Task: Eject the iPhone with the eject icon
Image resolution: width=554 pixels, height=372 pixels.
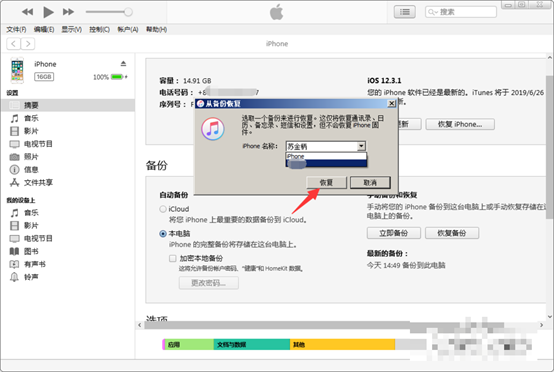Action: tap(123, 64)
